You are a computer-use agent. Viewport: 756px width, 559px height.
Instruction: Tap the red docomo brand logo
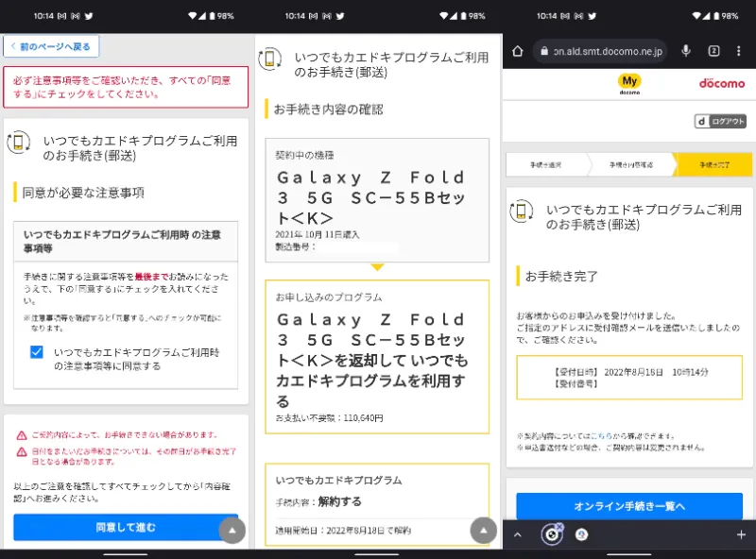pyautogui.click(x=722, y=83)
